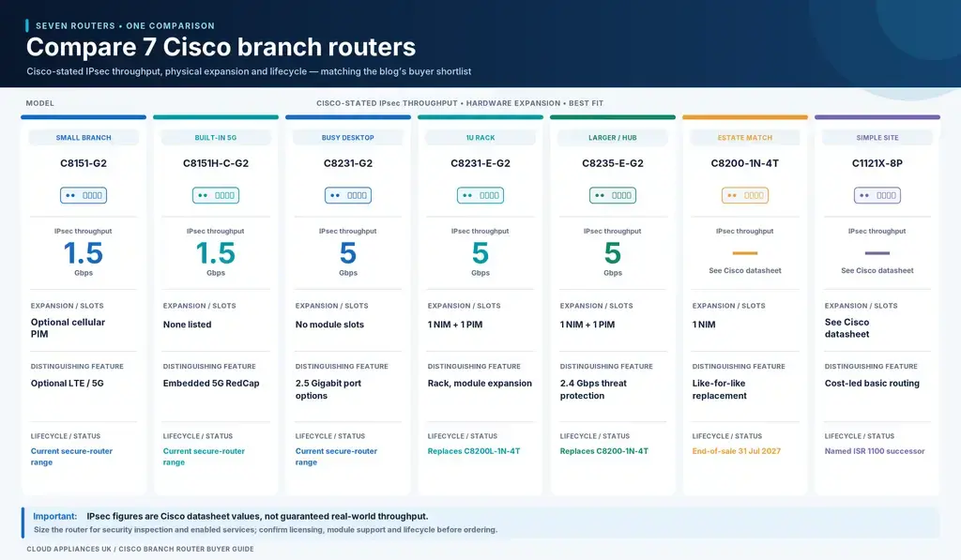Image resolution: width=961 pixels, height=560 pixels.
Task: Click the 'No module slots' text
Action: pyautogui.click(x=329, y=325)
